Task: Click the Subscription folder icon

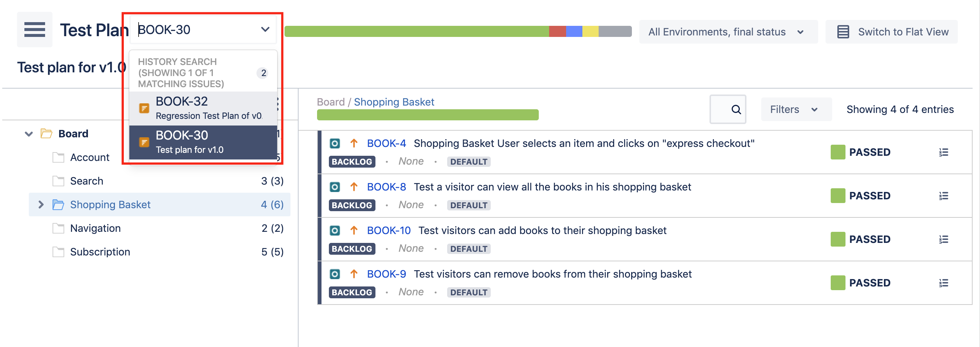Action: tap(58, 252)
